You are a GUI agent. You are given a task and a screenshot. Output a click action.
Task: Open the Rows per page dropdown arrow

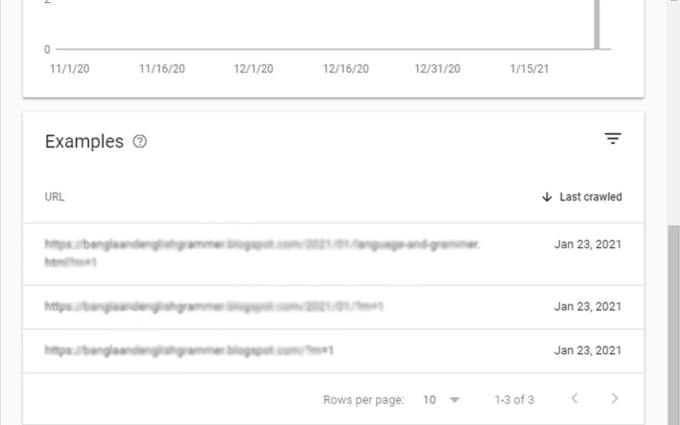point(454,400)
